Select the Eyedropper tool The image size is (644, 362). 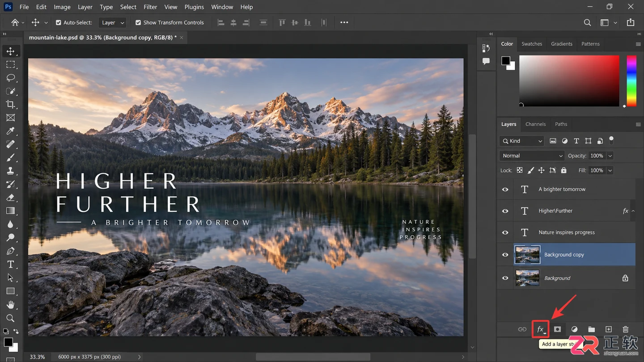[10, 131]
